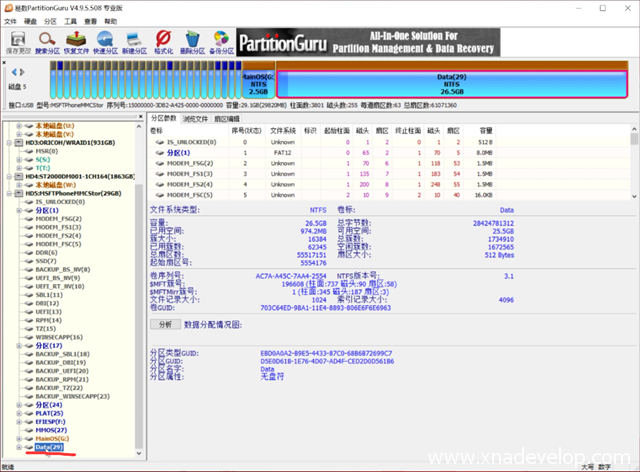Switch to the 扇区编辑 (Sector Editor) tab
This screenshot has height=472, width=640.
coord(227,118)
